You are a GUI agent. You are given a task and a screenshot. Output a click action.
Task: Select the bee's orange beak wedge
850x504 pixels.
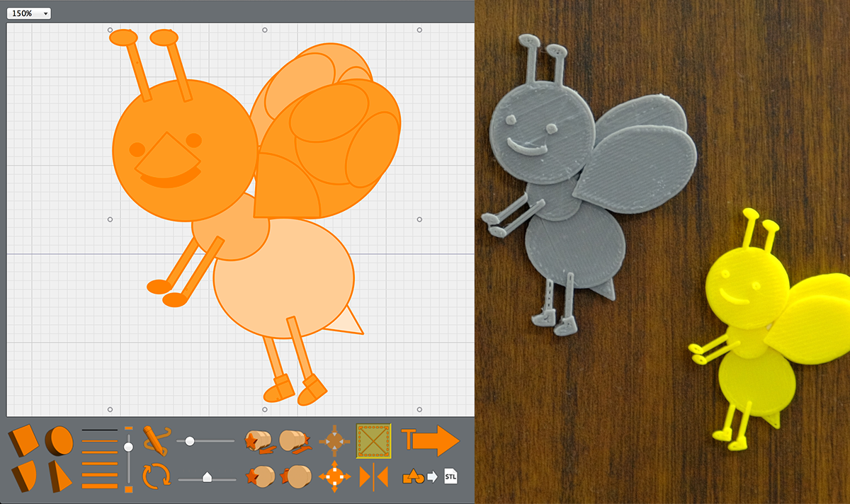[x=168, y=156]
